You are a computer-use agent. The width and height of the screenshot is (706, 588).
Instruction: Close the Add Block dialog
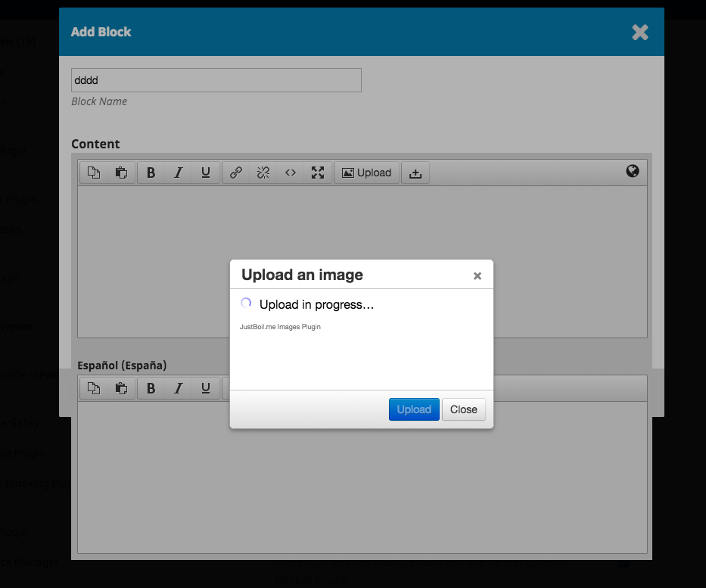pos(639,32)
